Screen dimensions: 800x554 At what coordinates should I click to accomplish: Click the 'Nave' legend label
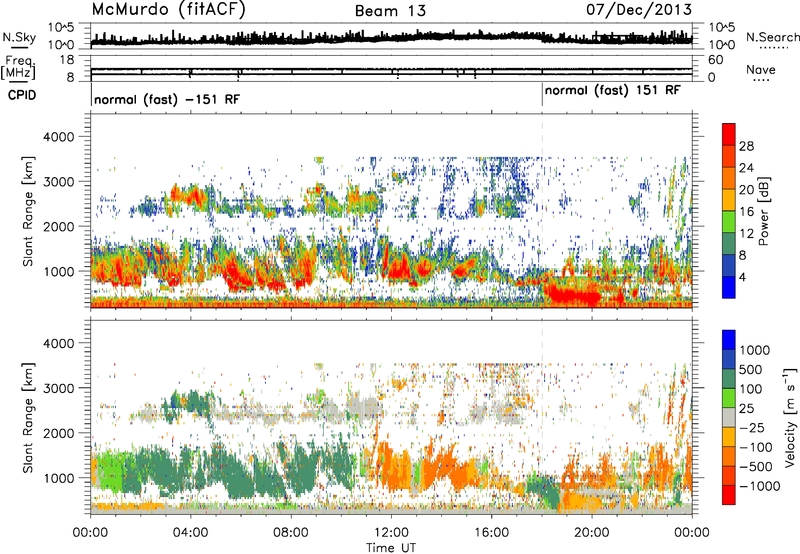tap(761, 69)
